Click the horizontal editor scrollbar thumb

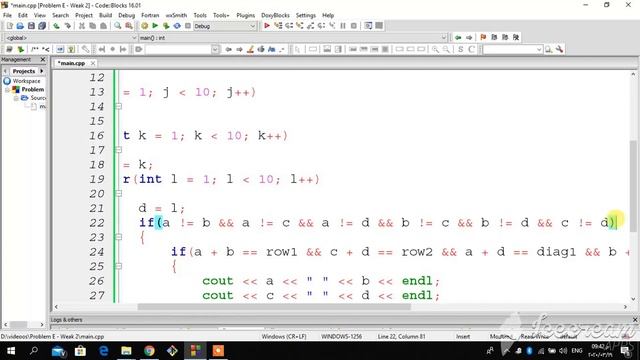pos(274,307)
